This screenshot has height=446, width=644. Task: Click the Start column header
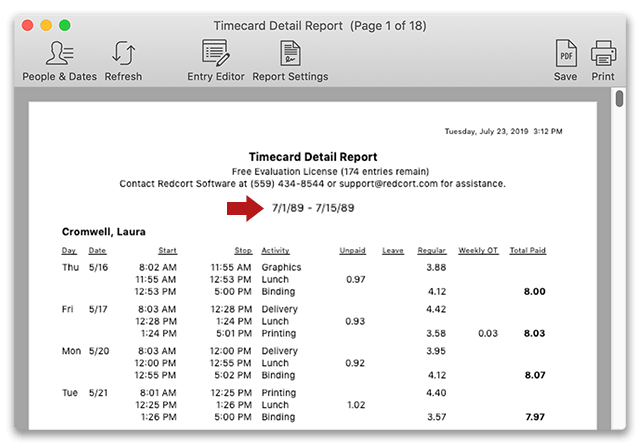[168, 250]
